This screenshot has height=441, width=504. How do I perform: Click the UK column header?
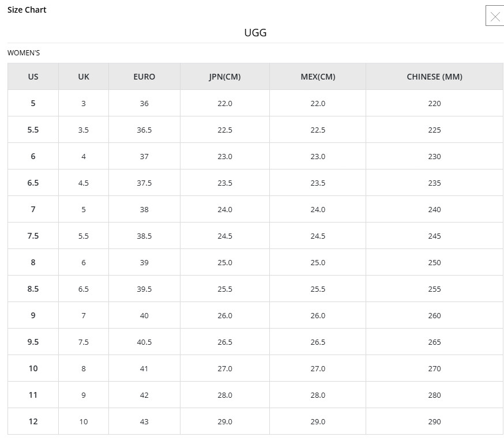point(84,77)
